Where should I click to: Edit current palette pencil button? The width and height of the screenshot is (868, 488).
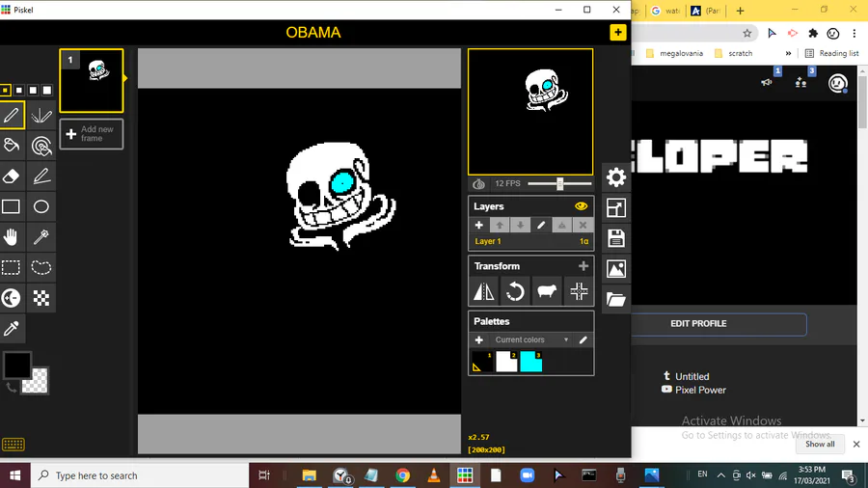(583, 339)
